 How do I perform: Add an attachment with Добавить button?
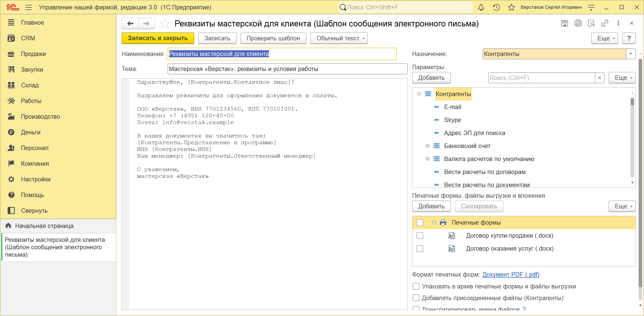(x=431, y=206)
